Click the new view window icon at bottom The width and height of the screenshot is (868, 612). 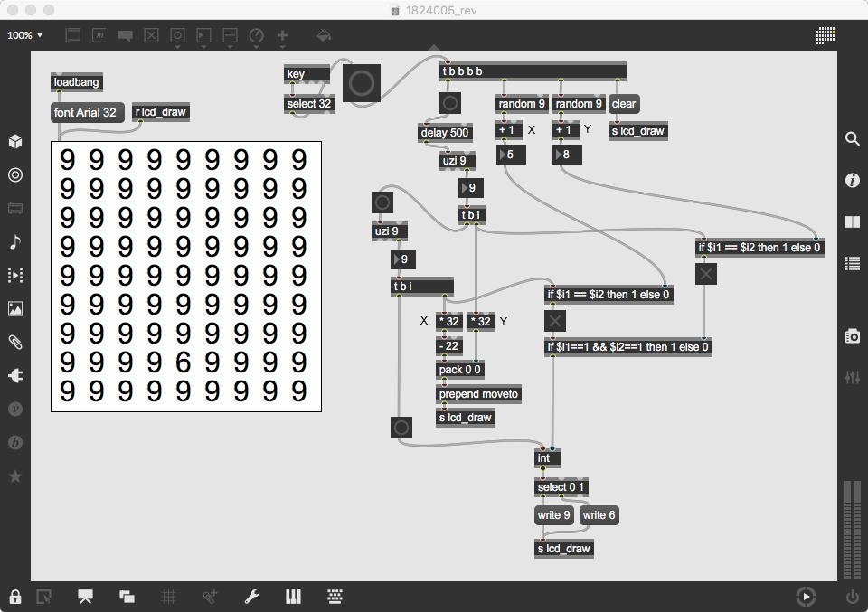click(x=127, y=597)
